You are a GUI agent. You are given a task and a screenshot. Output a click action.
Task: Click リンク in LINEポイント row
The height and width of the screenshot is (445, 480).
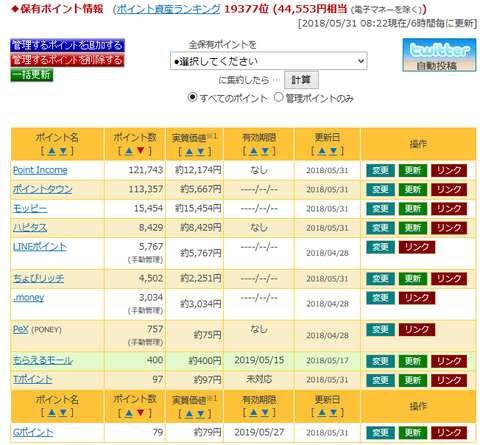pyautogui.click(x=417, y=247)
